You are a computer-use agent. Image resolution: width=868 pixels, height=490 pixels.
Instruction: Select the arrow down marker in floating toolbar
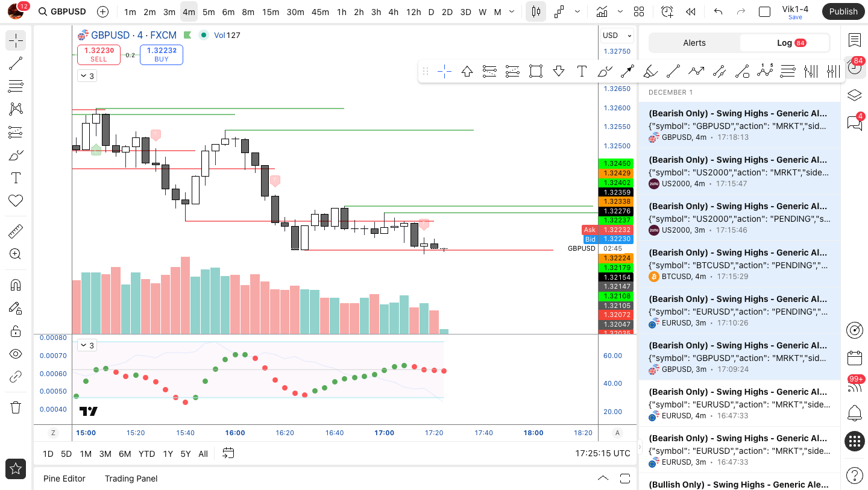(559, 72)
